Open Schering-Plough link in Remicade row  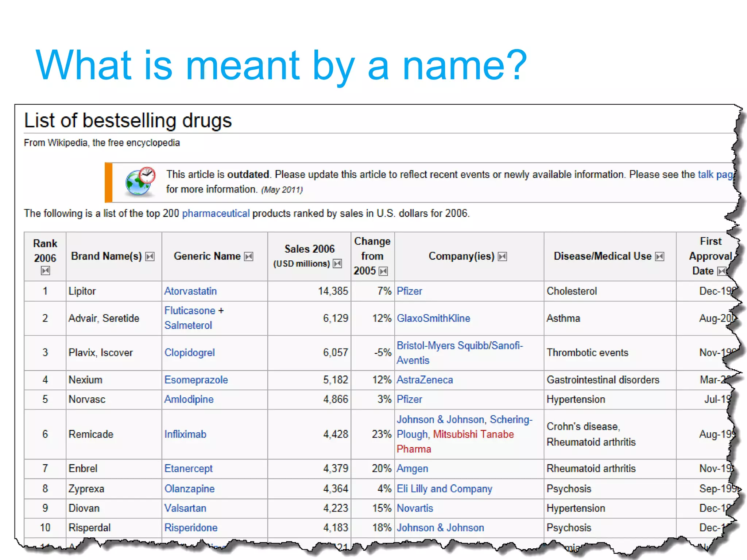click(464, 427)
